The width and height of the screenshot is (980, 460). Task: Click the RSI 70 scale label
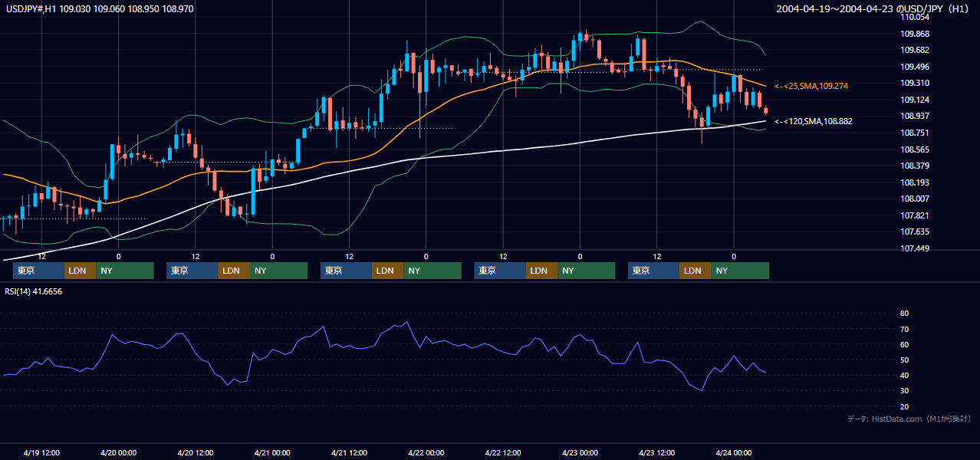click(x=905, y=329)
